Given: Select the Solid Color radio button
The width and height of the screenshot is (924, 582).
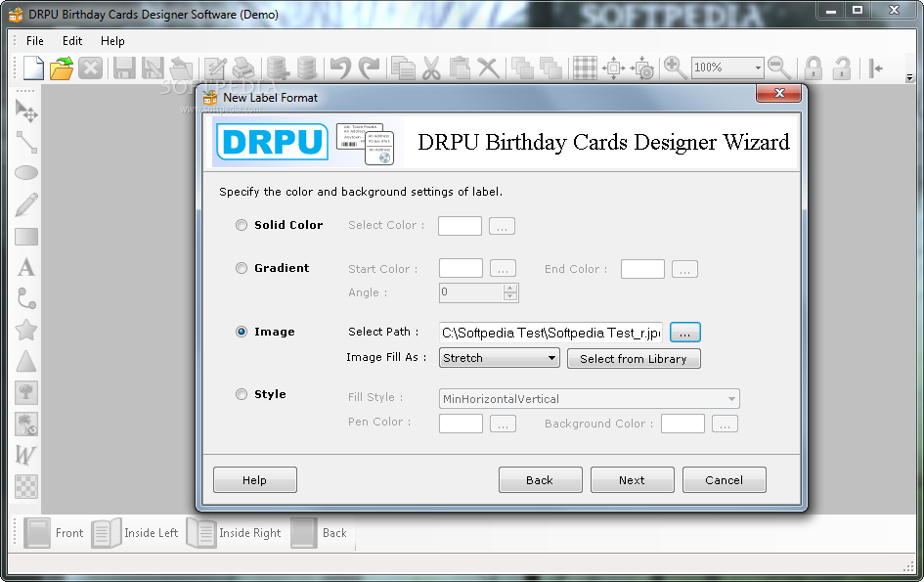Looking at the screenshot, I should coord(241,225).
